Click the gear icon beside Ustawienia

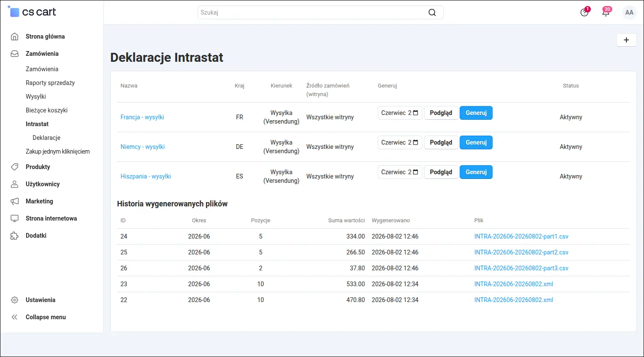pyautogui.click(x=15, y=300)
